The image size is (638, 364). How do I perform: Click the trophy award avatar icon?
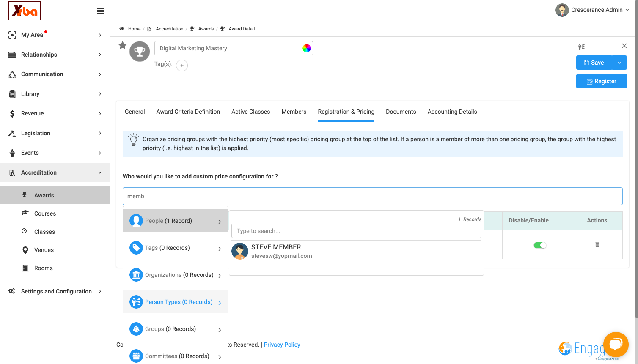coord(140,52)
